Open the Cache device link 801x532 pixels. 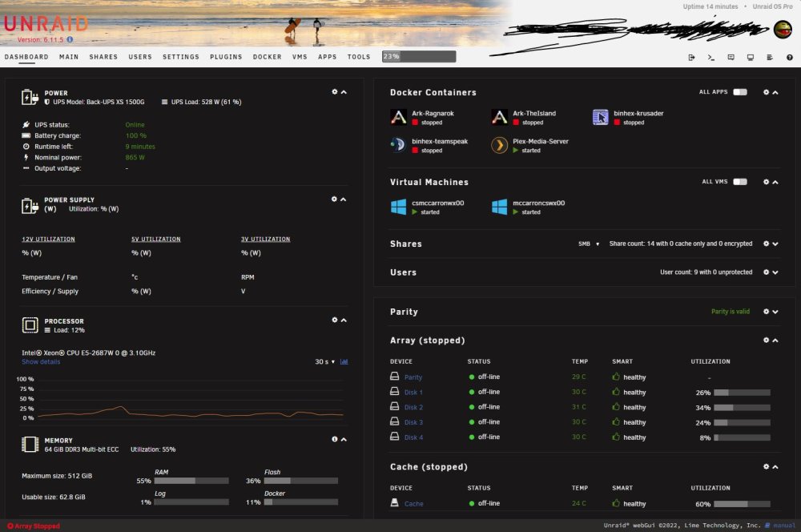[414, 504]
